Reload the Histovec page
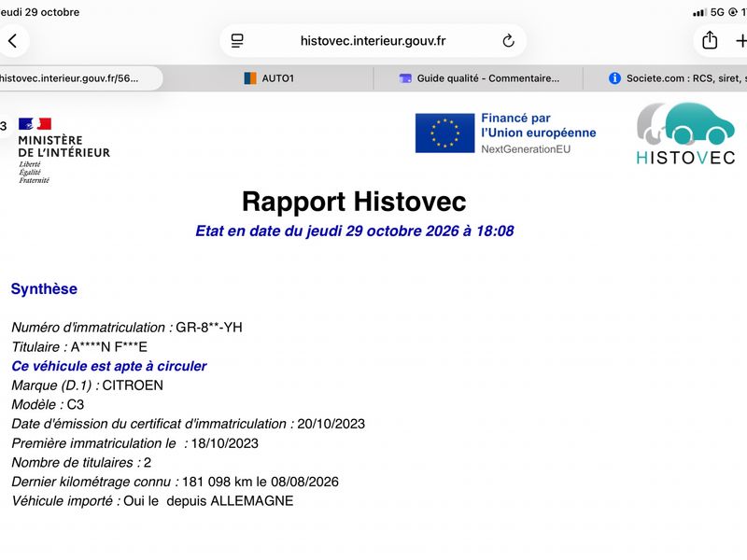Image resolution: width=747 pixels, height=560 pixels. 508,41
